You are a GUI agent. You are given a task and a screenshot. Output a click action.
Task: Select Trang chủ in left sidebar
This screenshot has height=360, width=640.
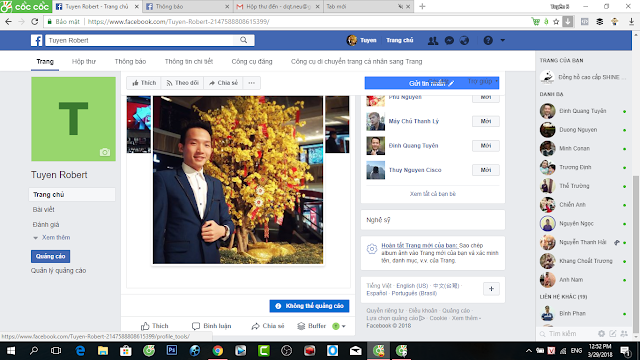pyautogui.click(x=72, y=195)
